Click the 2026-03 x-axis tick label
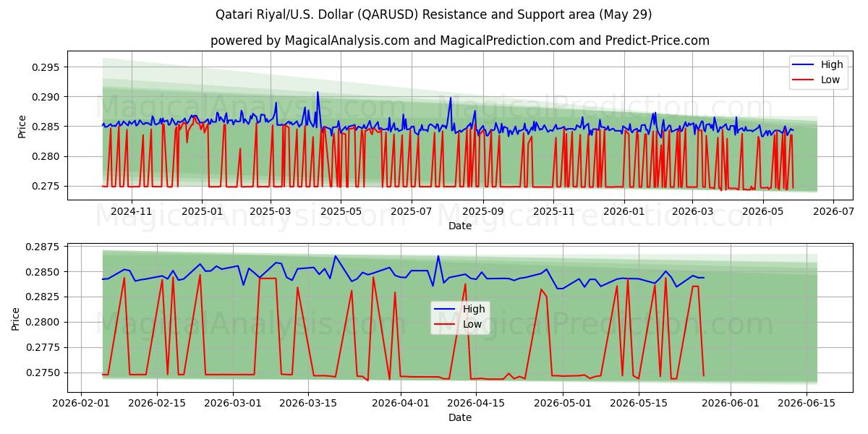 [692, 211]
